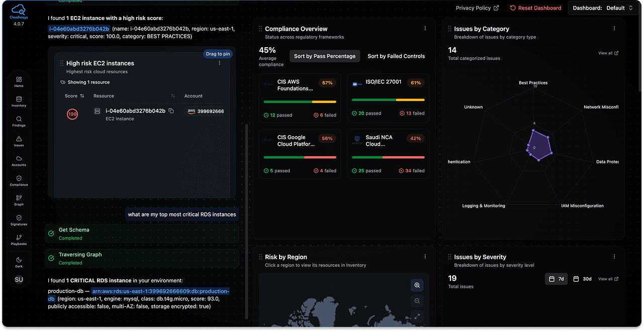The width and height of the screenshot is (644, 331).
Task: Open Signatures in the sidebar
Action: [x=19, y=220]
